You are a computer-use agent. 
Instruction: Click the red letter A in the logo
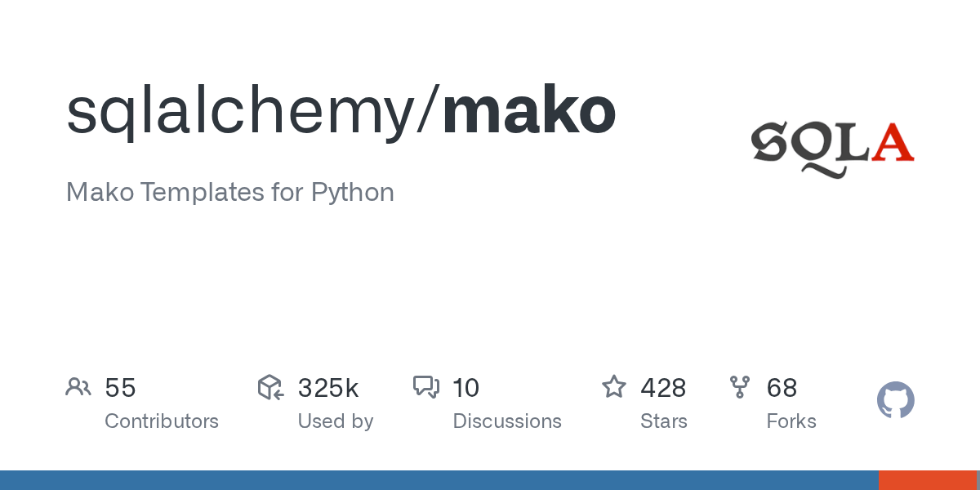pyautogui.click(x=892, y=143)
